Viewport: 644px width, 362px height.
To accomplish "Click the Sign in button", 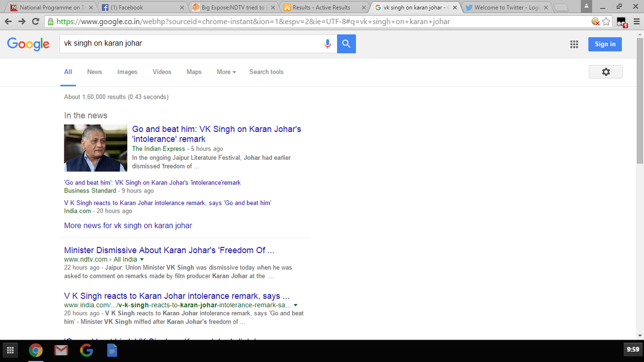I will 605,44.
